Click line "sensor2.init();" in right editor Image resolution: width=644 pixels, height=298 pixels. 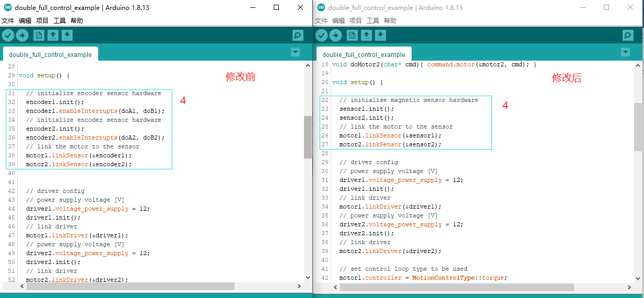(367, 118)
